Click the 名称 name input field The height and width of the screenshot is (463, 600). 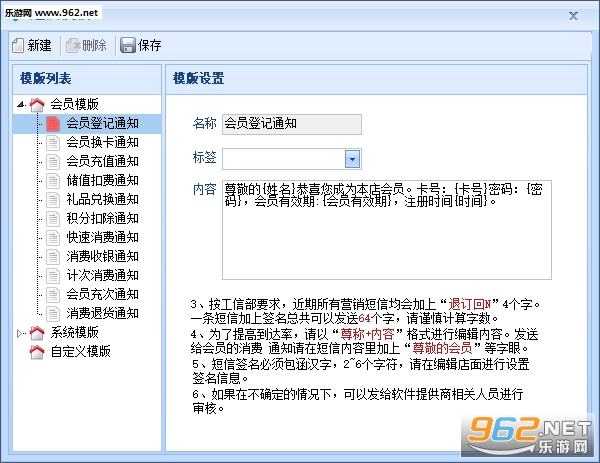[x=292, y=124]
